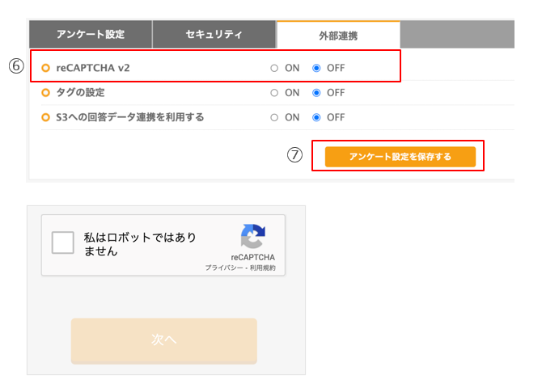Screen dimensions: 542x392
Task: Open the プライバシー link in reCAPTCHA
Action: click(224, 268)
